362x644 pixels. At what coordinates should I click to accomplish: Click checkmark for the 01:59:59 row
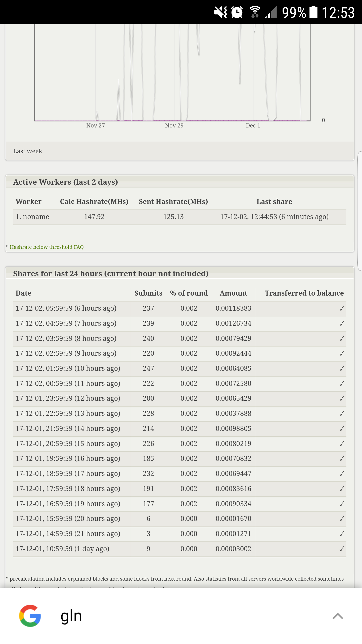point(341,369)
